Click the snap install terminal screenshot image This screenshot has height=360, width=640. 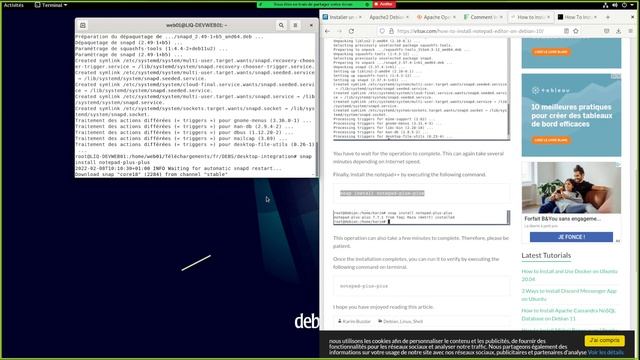point(421,217)
